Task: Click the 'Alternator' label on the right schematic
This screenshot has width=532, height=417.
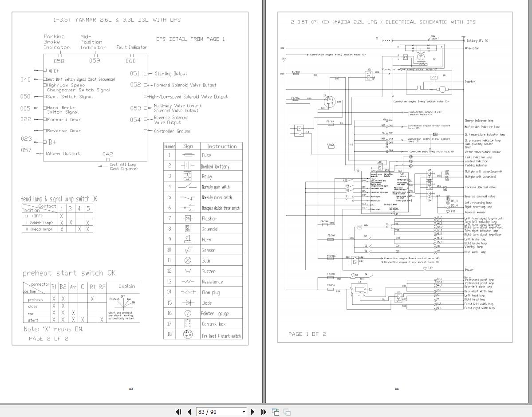Action: pyautogui.click(x=472, y=48)
